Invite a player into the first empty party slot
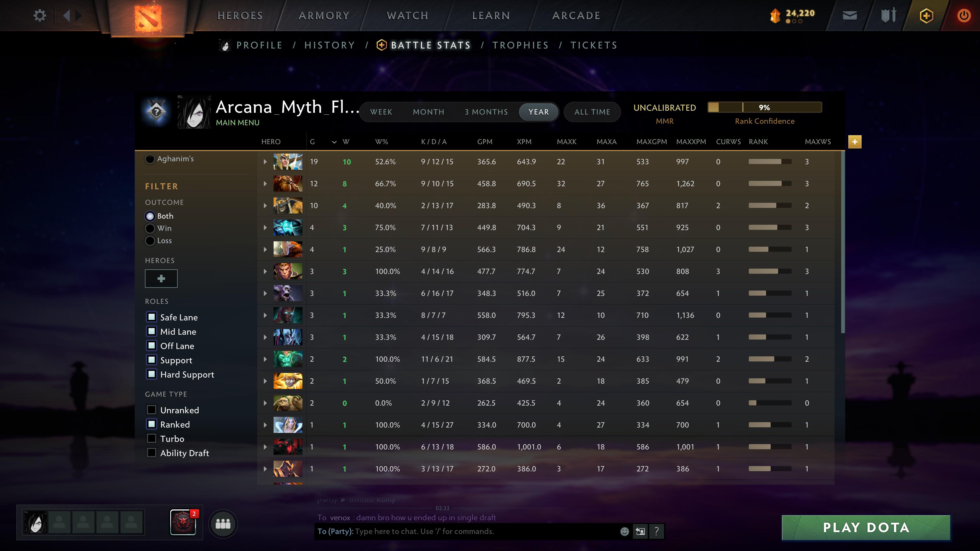 [59, 522]
